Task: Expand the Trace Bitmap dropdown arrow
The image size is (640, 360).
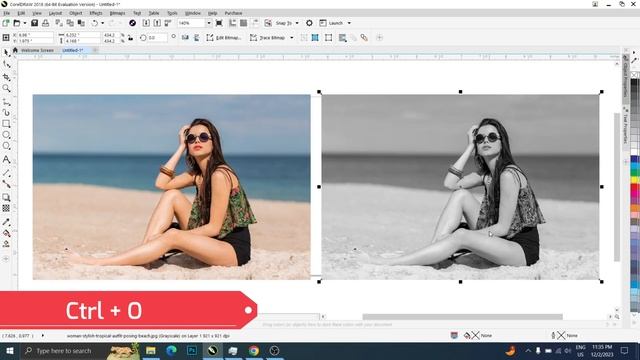Action: [291, 38]
